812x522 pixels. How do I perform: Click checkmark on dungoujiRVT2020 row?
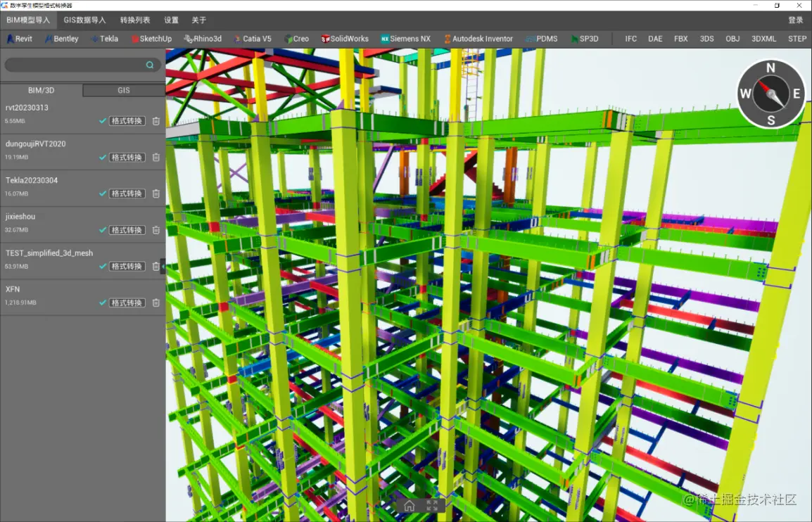tap(103, 157)
